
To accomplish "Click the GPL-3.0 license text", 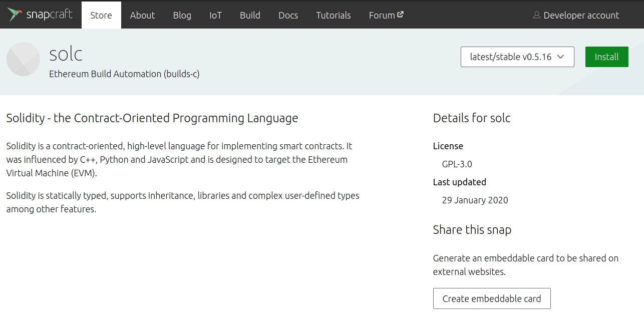I will (x=457, y=164).
